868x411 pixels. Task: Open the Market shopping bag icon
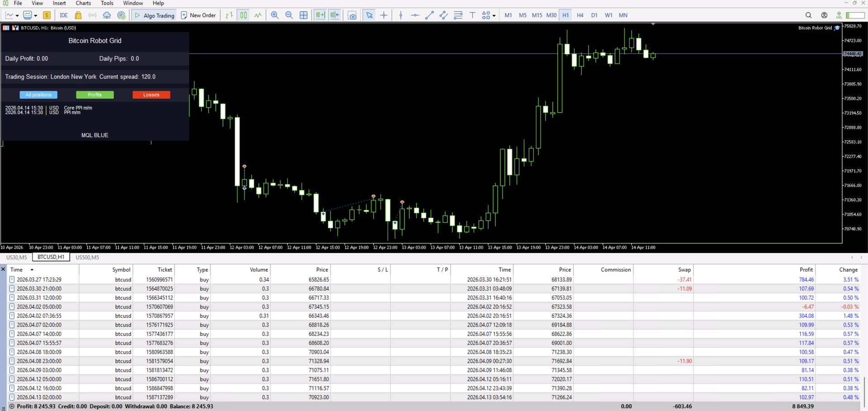pyautogui.click(x=78, y=15)
